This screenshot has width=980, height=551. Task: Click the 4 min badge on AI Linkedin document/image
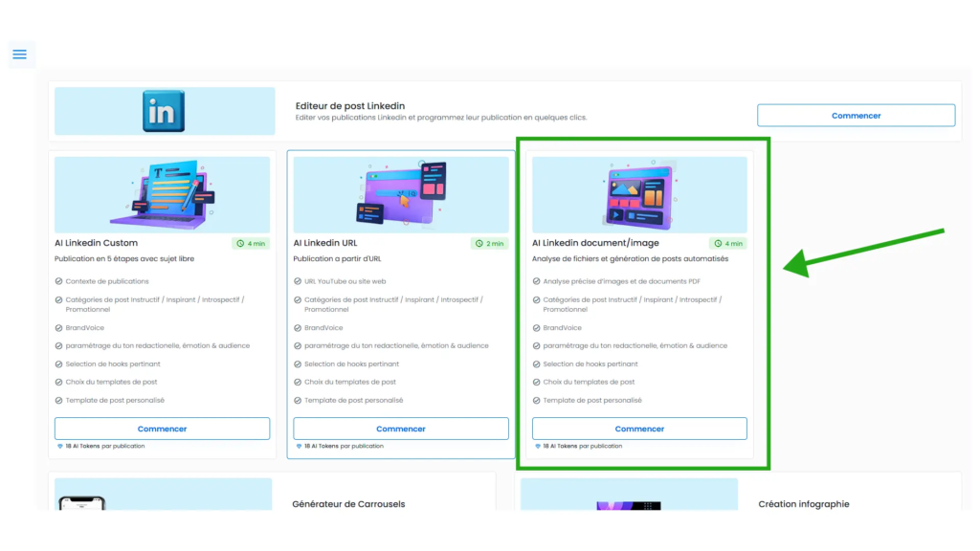[728, 244]
